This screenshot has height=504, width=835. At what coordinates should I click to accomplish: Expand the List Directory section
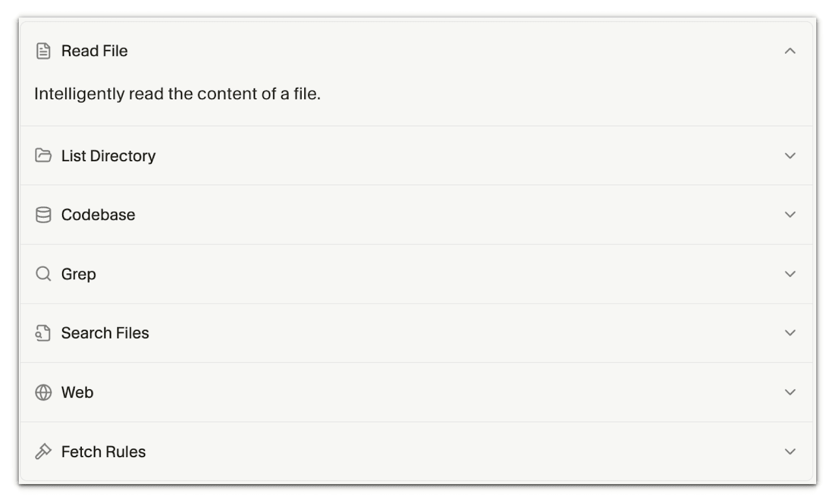(790, 155)
